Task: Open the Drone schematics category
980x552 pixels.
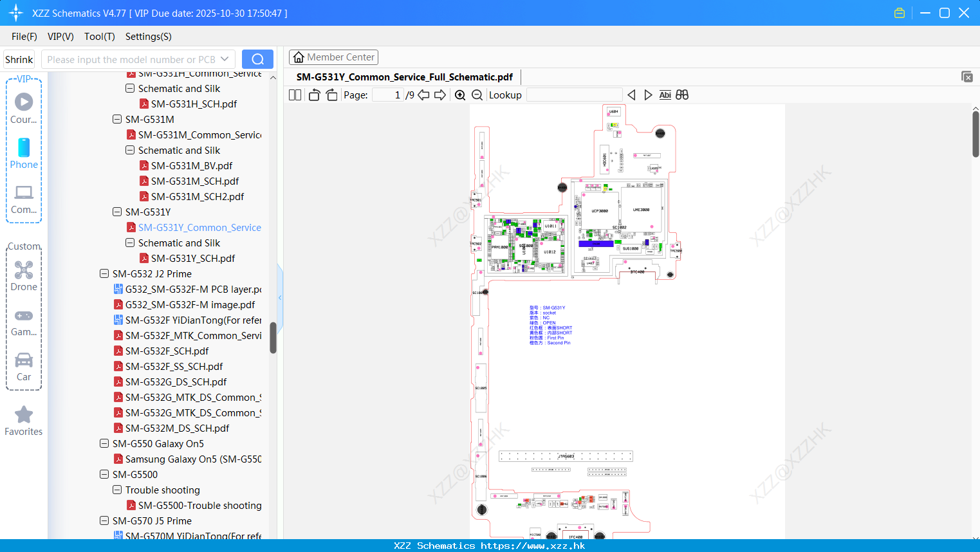Action: (x=24, y=275)
